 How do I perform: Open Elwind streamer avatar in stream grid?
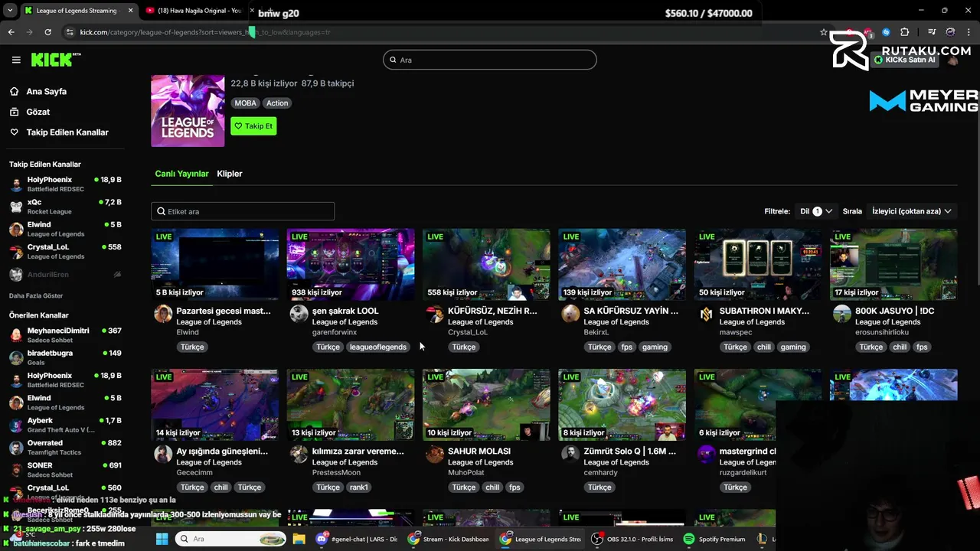163,314
